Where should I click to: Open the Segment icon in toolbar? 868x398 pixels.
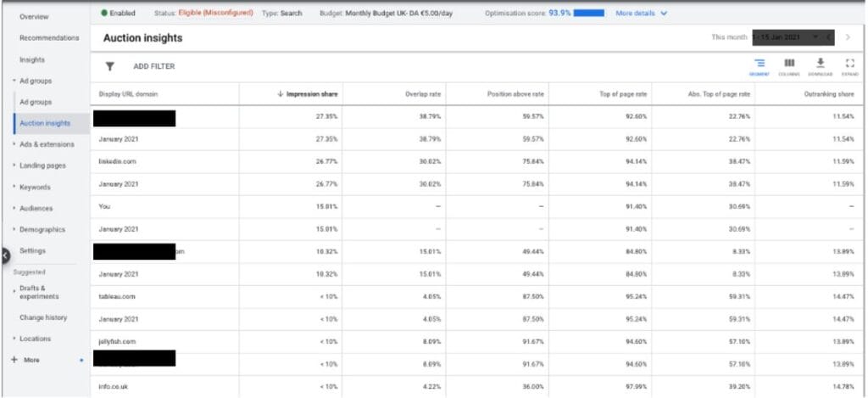point(759,66)
